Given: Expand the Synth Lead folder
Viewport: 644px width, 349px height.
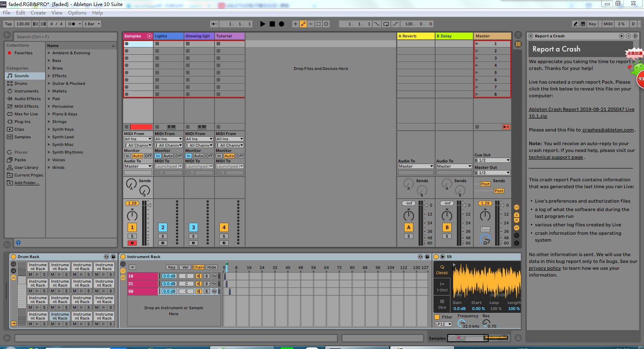Looking at the screenshot, I should (x=49, y=137).
